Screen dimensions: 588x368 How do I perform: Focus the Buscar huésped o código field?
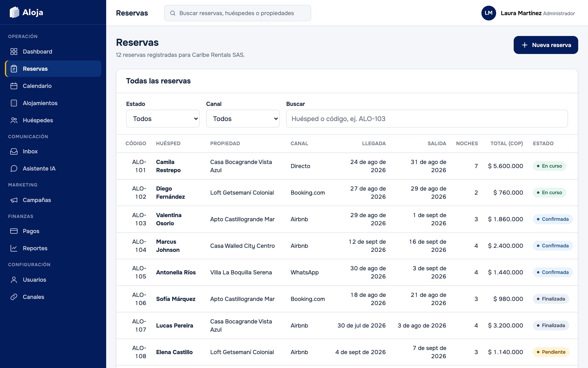click(427, 119)
